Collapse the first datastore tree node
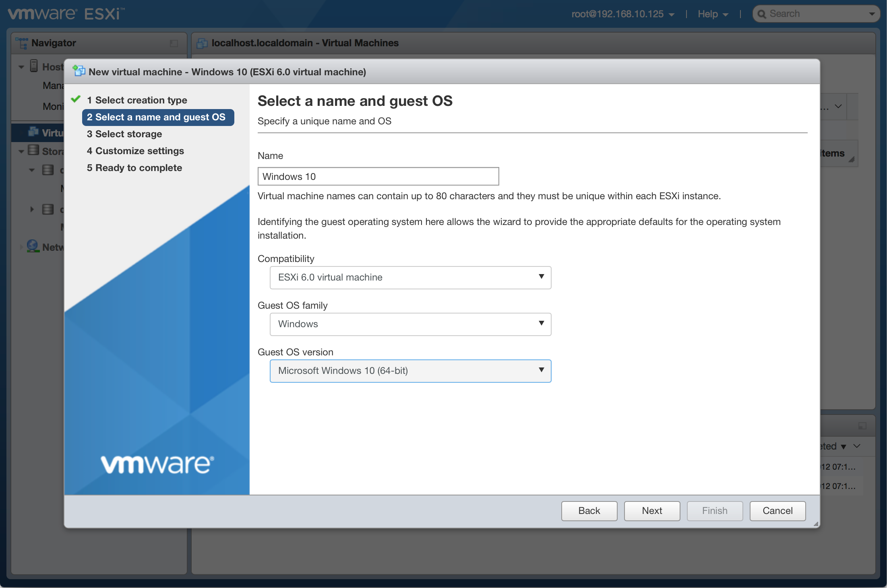This screenshot has width=887, height=588. [x=32, y=170]
